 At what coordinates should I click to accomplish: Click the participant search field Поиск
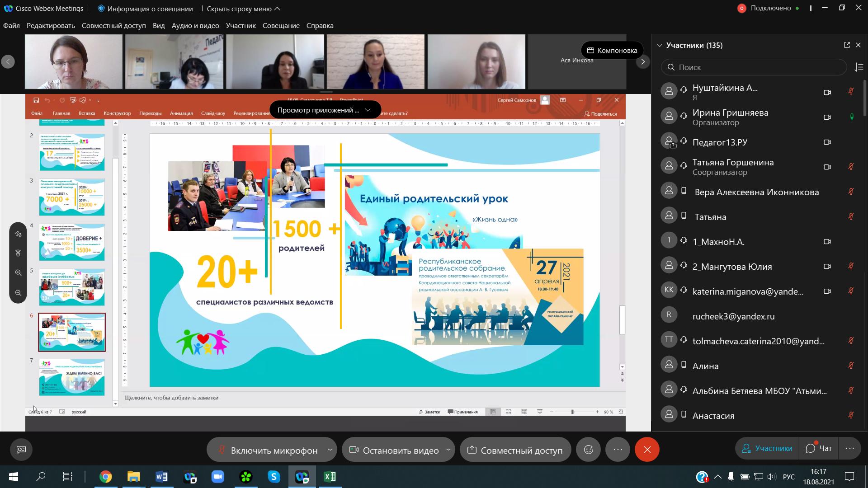[754, 67]
